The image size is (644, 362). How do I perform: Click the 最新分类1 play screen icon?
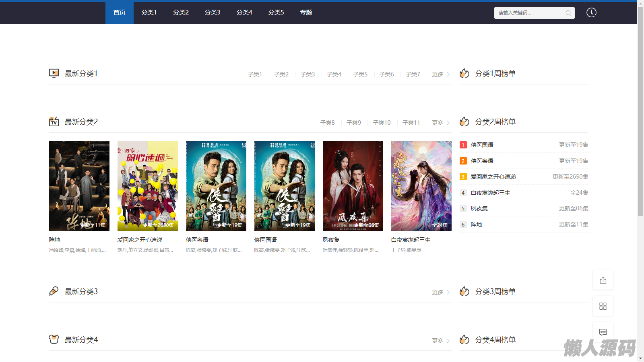pos(54,73)
